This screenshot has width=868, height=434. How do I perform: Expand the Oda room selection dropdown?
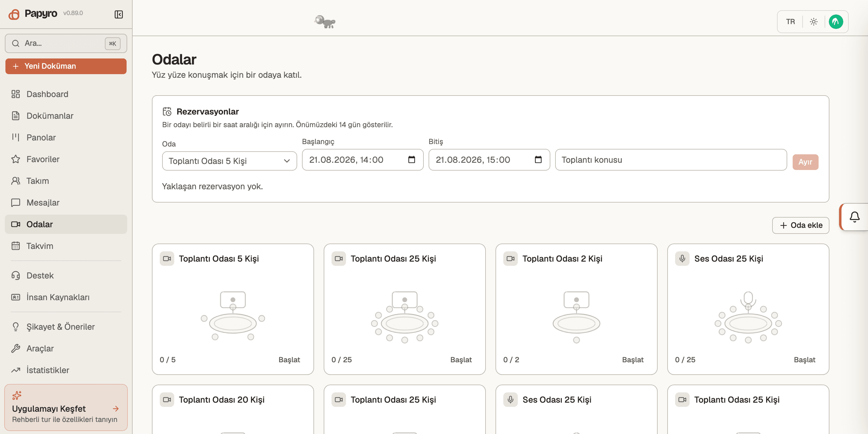229,161
